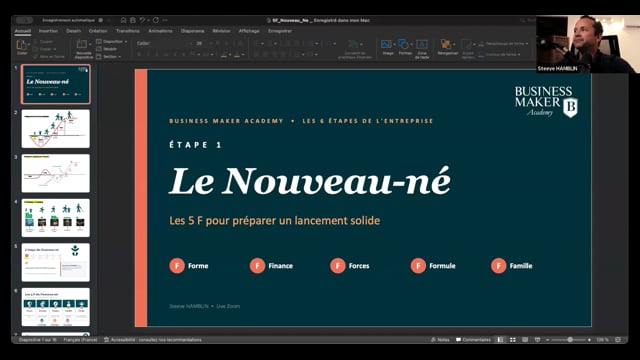Click the subtitle Les 5 F pour préparer
The height and width of the screenshot is (360, 640).
pyautogui.click(x=275, y=221)
